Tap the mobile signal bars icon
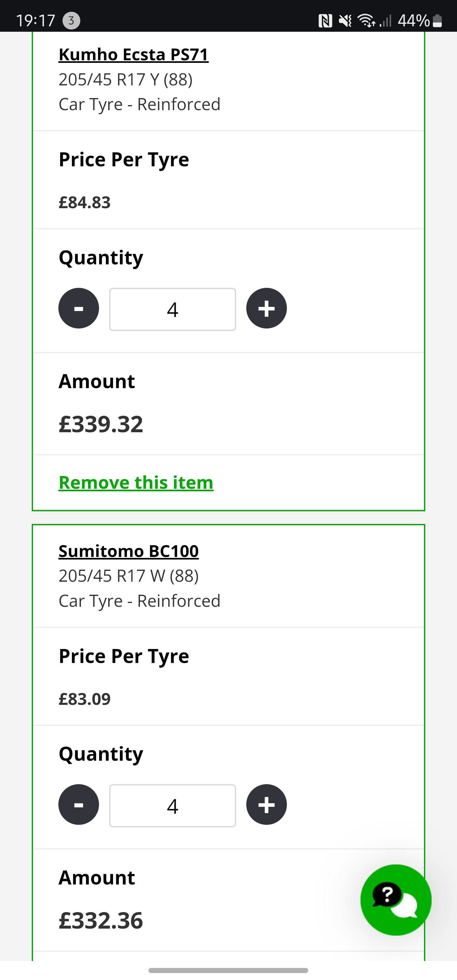Viewport: 457px width, 980px height. point(386,21)
